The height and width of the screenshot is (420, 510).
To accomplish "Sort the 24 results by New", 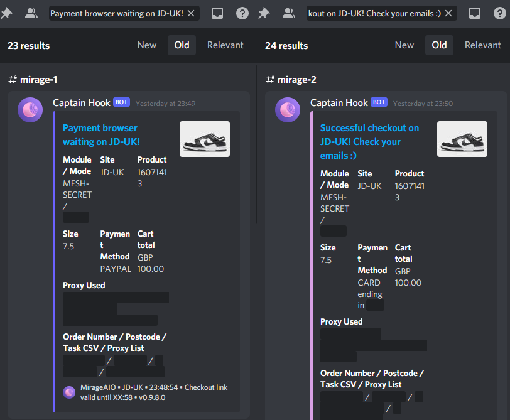I will point(404,45).
